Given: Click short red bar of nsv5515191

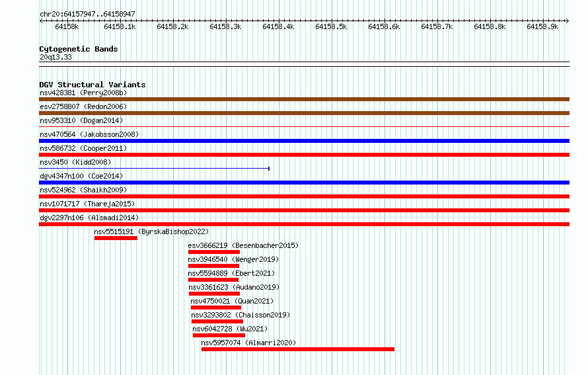Looking at the screenshot, I should click(x=116, y=238).
